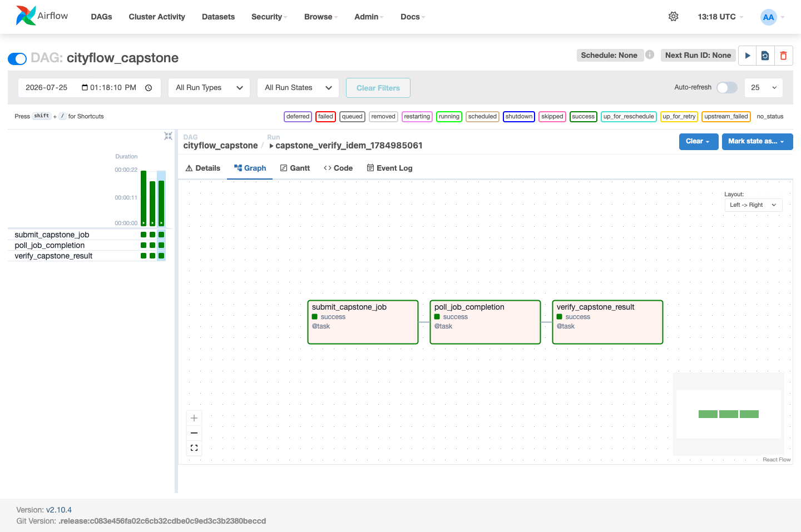
Task: Click submit_capstone_job status square in highlighted run
Action: pos(161,235)
